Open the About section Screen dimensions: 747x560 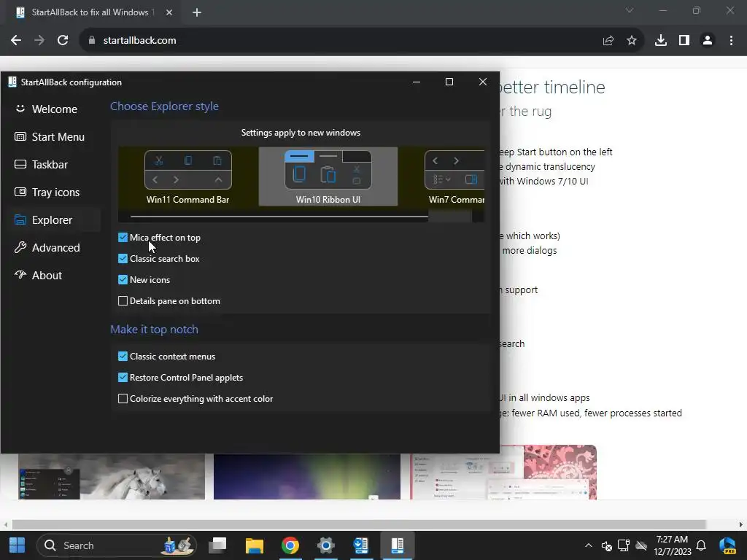coord(38,275)
